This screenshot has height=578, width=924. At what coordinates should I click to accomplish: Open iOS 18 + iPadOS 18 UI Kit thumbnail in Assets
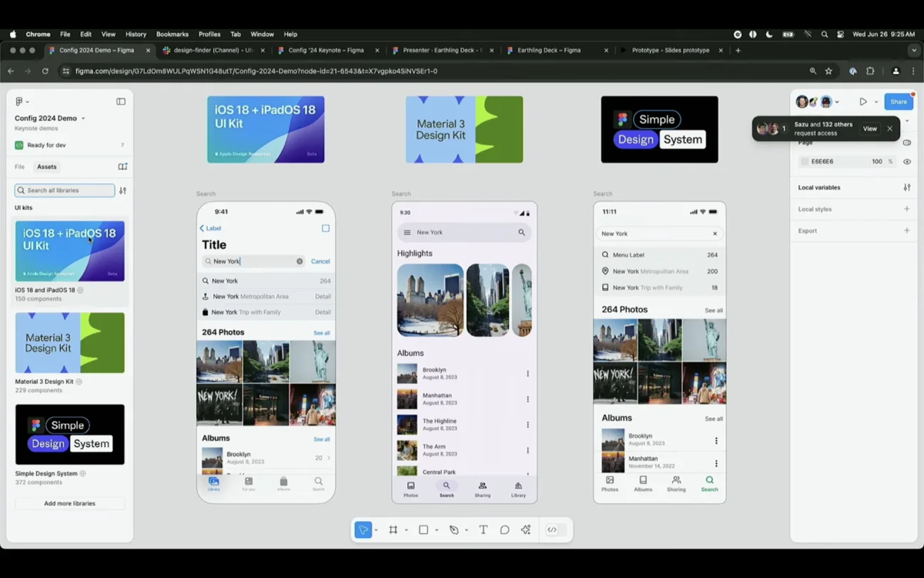click(x=70, y=251)
